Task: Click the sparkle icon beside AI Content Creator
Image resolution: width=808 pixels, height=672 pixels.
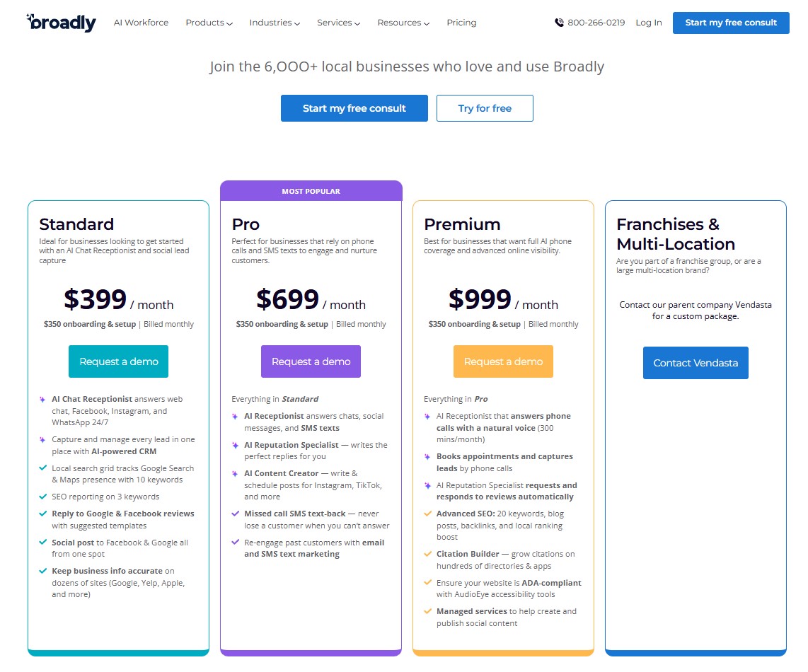Action: pyautogui.click(x=234, y=473)
